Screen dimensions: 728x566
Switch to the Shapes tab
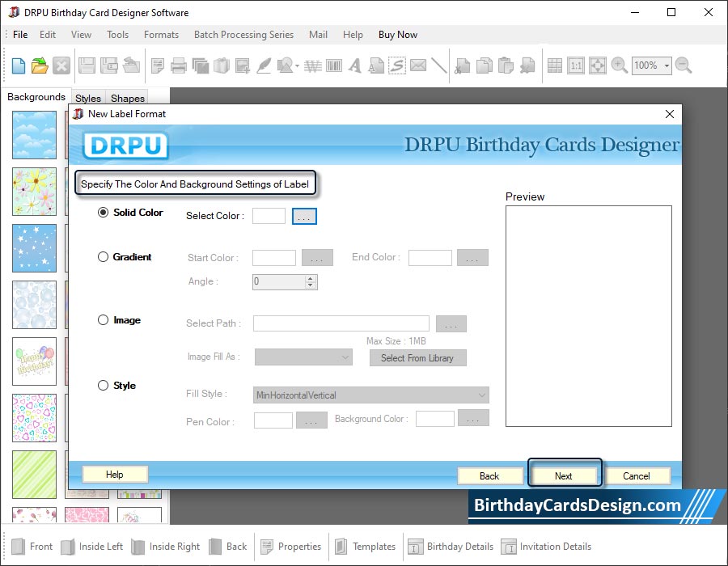(x=128, y=99)
